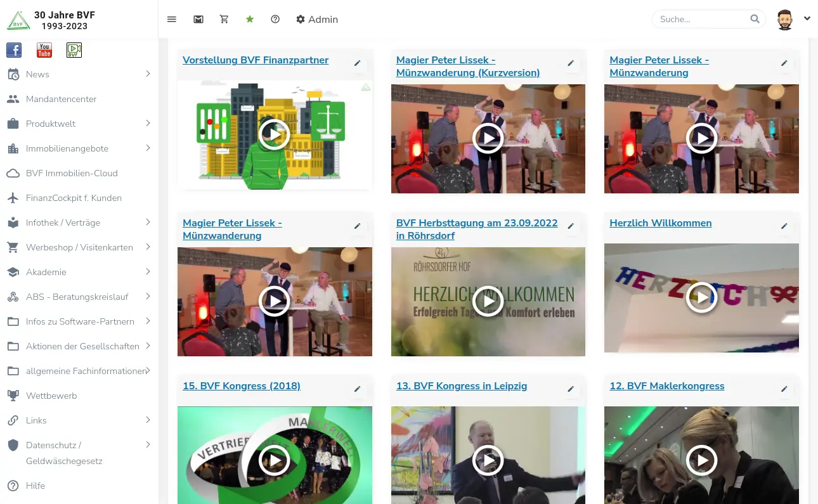Open the YouTube icon link
Screen dimensions: 818x504
[x=44, y=50]
